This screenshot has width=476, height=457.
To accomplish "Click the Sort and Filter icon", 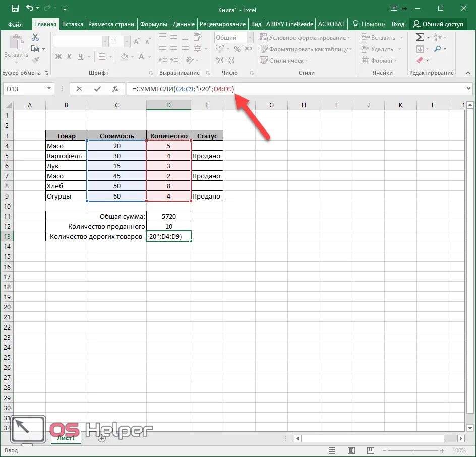I will [438, 37].
